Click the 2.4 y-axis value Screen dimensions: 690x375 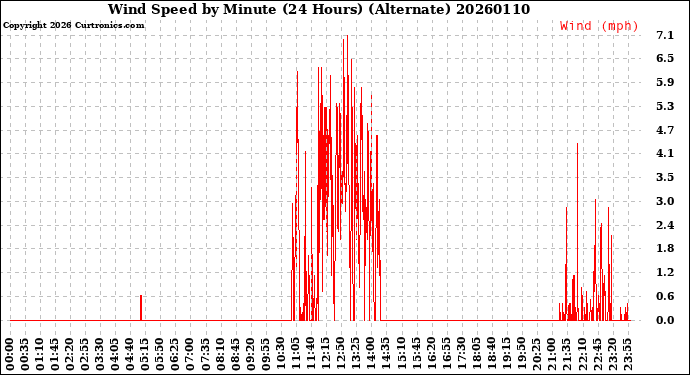tap(664, 225)
